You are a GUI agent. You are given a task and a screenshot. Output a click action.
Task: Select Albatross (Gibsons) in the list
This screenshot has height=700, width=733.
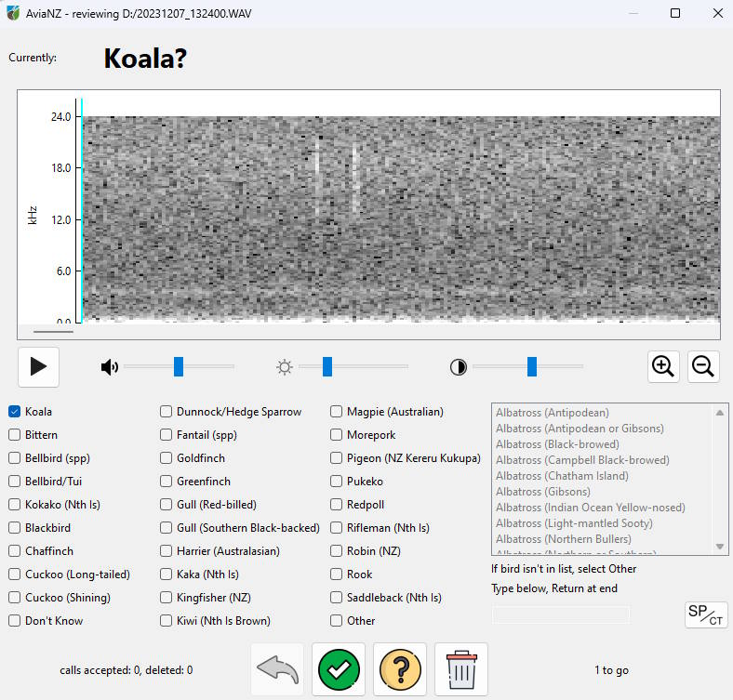pyautogui.click(x=542, y=492)
